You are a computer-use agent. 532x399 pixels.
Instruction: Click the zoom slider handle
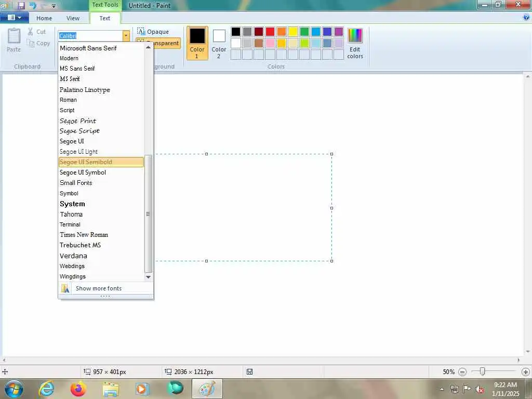482,372
